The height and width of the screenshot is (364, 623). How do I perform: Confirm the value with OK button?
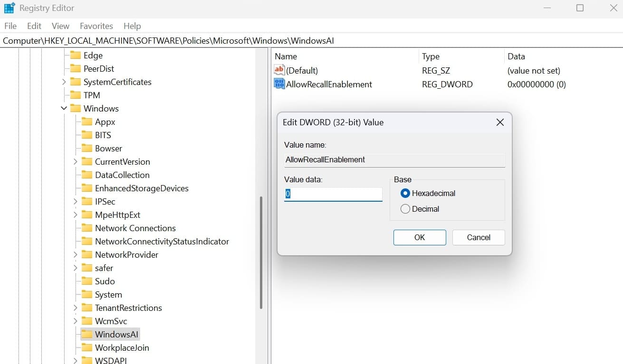[419, 237]
